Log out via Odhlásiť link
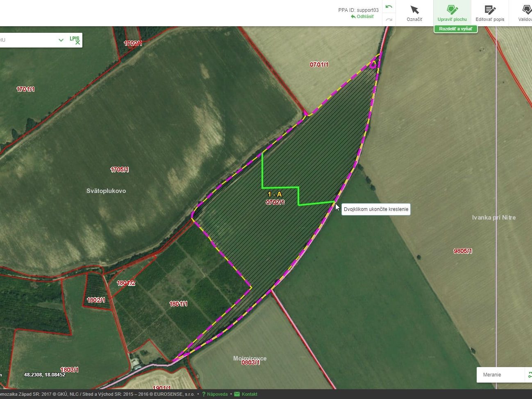 coord(362,17)
